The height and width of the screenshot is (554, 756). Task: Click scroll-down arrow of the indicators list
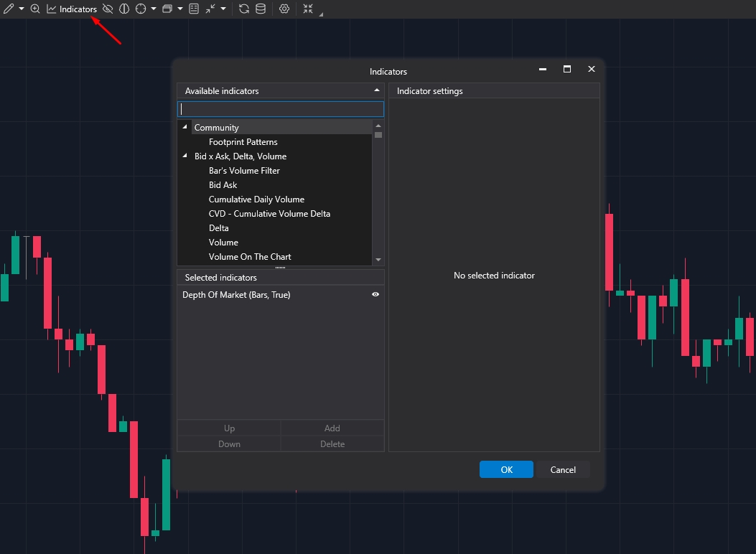378,260
